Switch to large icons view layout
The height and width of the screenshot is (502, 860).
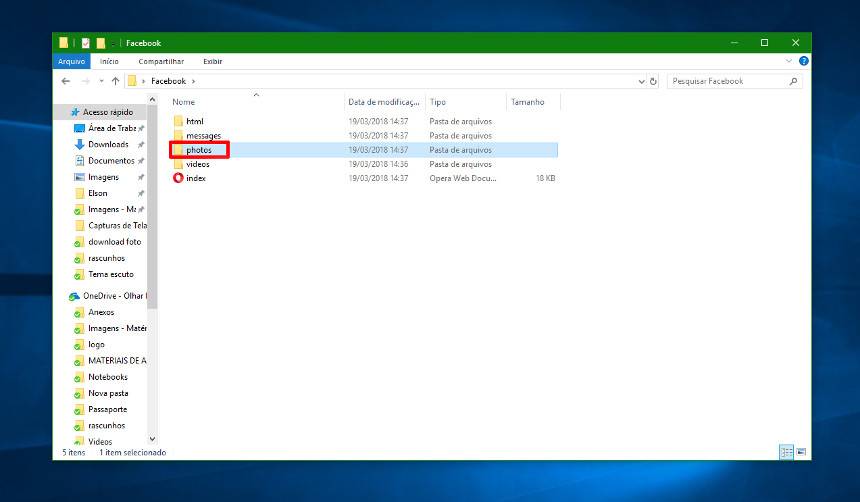pos(801,452)
